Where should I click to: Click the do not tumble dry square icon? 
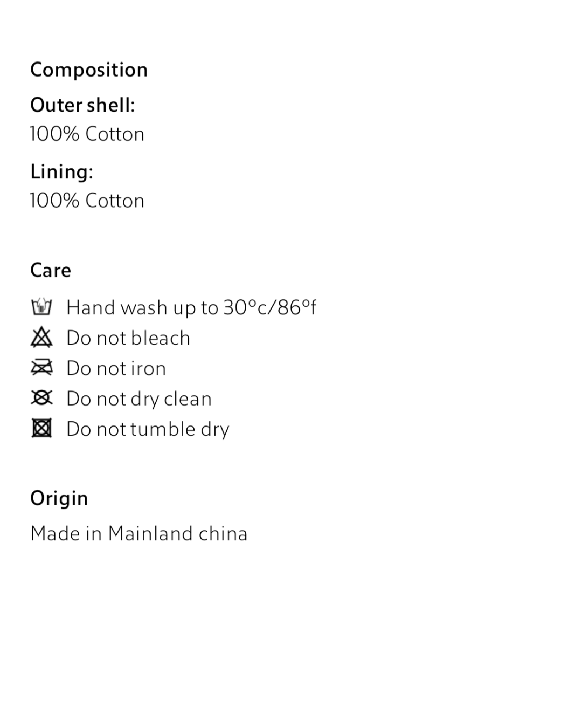(x=41, y=429)
